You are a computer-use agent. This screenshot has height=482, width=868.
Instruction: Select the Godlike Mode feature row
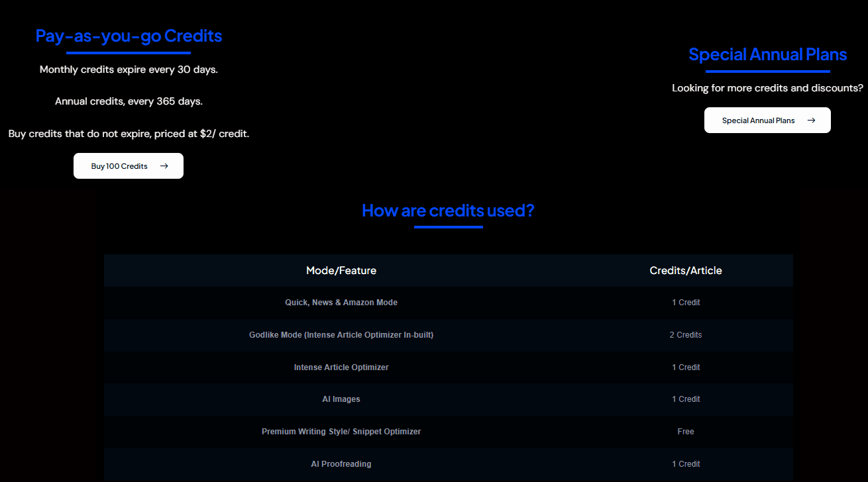click(341, 335)
